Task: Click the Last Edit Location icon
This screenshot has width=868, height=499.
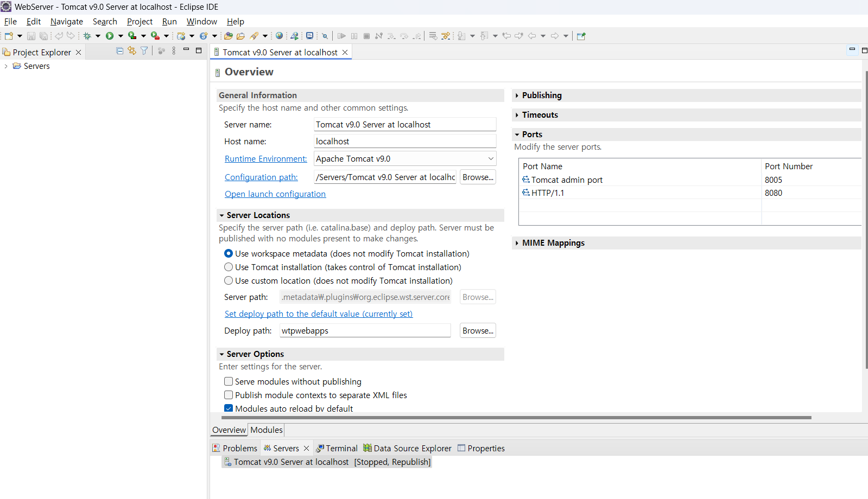Action: [x=506, y=36]
